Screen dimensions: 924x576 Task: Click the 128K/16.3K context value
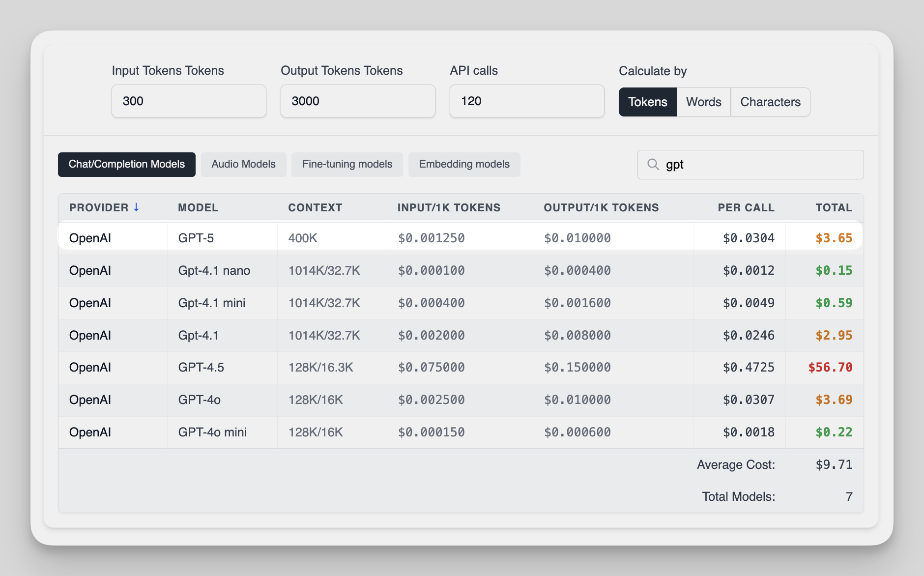(320, 367)
